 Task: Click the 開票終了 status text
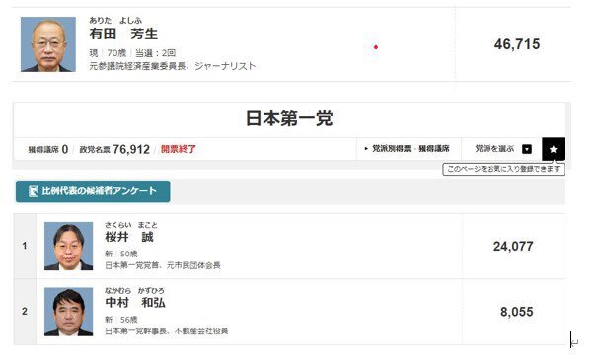[179, 149]
